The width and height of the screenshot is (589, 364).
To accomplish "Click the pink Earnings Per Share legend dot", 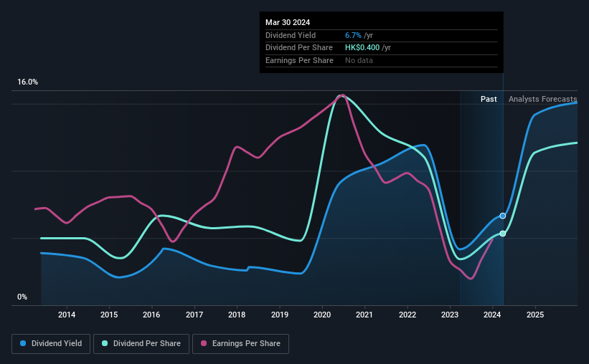I will point(204,343).
